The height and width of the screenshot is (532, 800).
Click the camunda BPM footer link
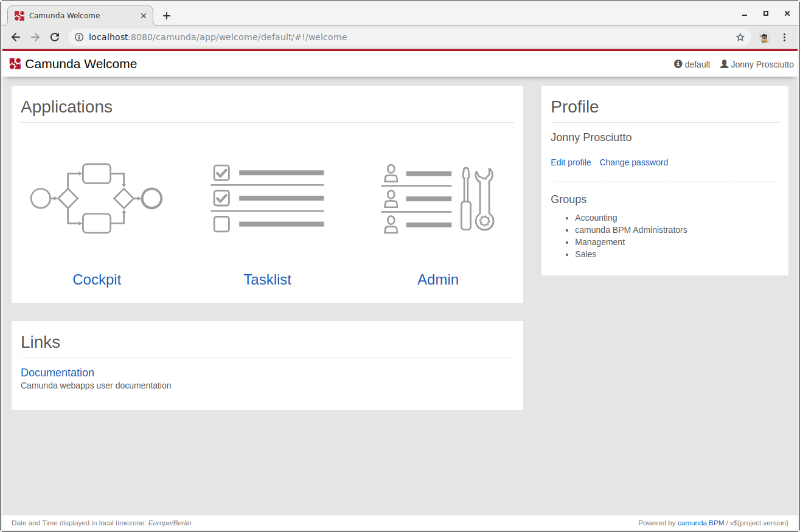[701, 523]
